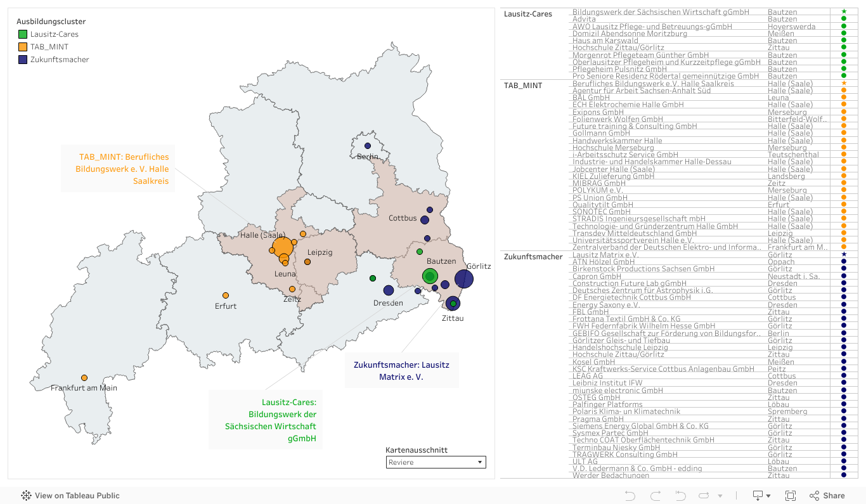Click the blue dot in the LEAG AG row

844,375
